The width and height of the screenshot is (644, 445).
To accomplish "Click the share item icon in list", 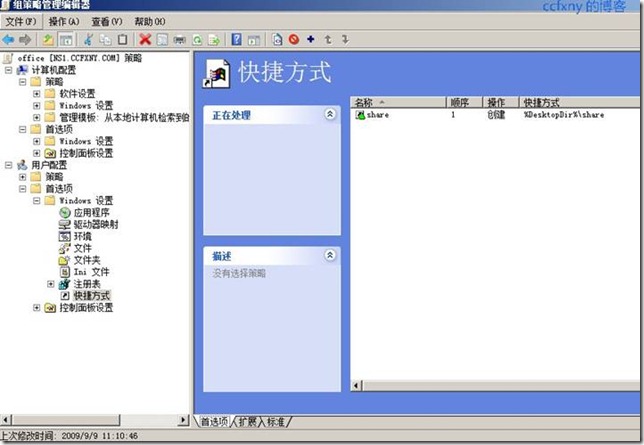I will pyautogui.click(x=360, y=115).
